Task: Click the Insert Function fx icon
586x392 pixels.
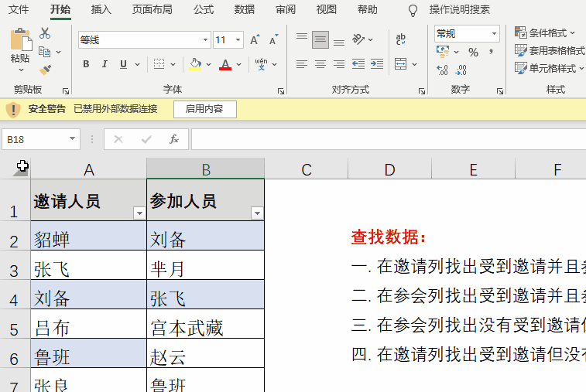Action: (x=174, y=139)
